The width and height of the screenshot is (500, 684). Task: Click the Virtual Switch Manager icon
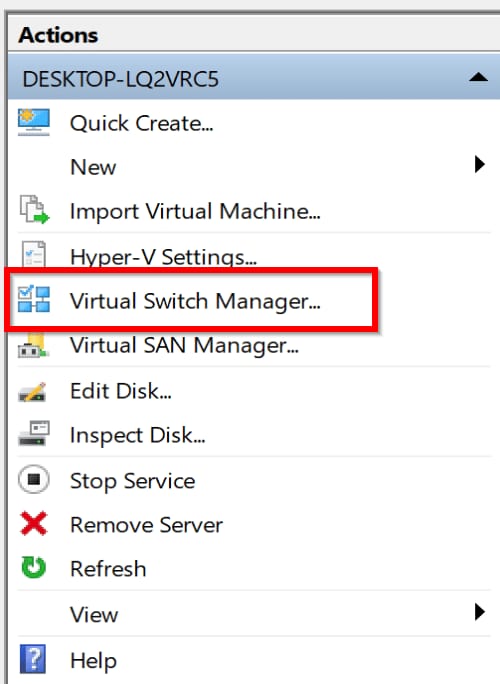[x=34, y=299]
